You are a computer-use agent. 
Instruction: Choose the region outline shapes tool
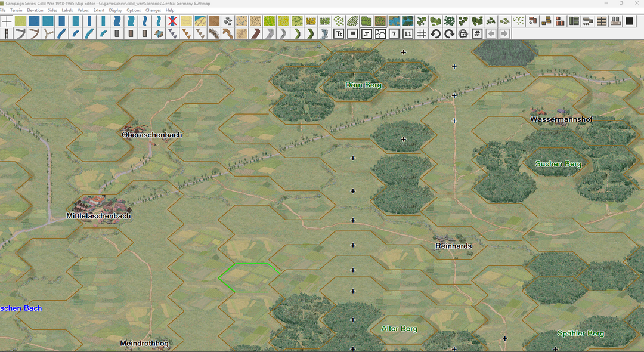coord(380,33)
